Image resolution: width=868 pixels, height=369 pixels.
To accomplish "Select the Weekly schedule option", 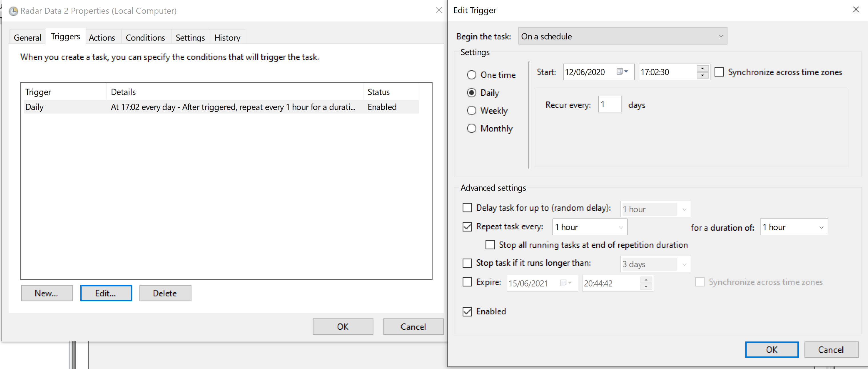I will (x=471, y=111).
